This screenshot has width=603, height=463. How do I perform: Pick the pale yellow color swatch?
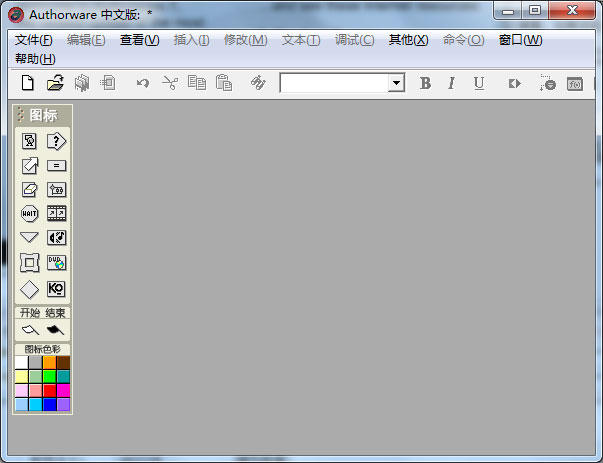click(22, 376)
